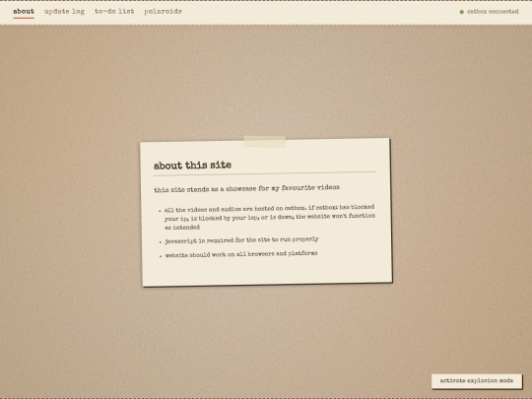Switch to the update log tab
This screenshot has height=399, width=532.
click(x=64, y=12)
